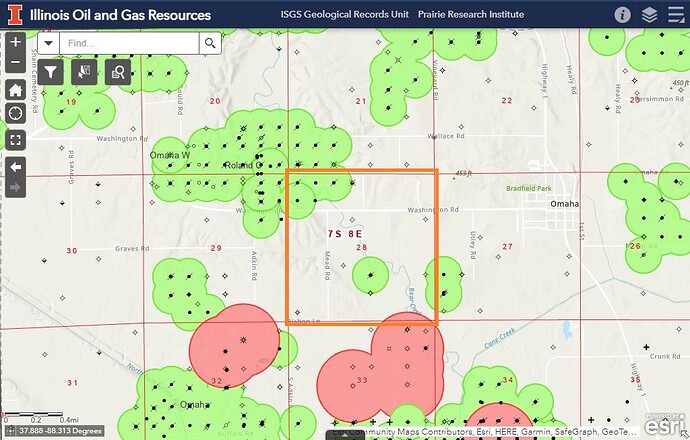The width and height of the screenshot is (690, 440).
Task: Click the section 27 label
Action: pos(507,246)
